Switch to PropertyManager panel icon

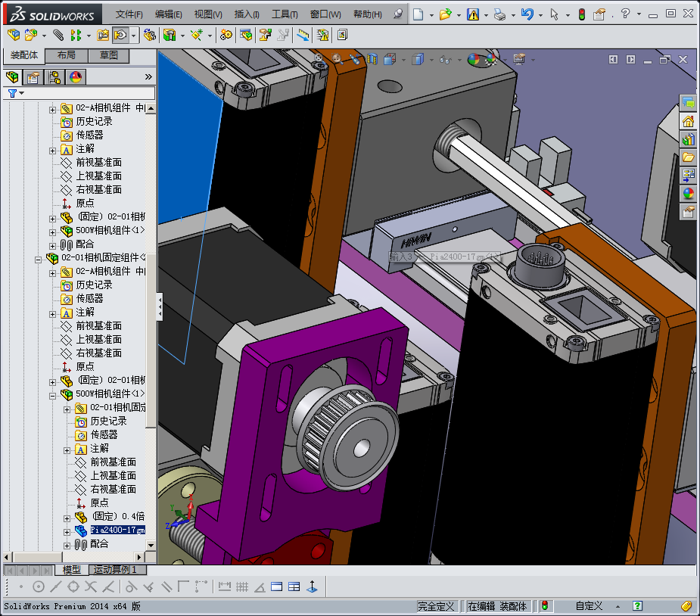pyautogui.click(x=33, y=77)
